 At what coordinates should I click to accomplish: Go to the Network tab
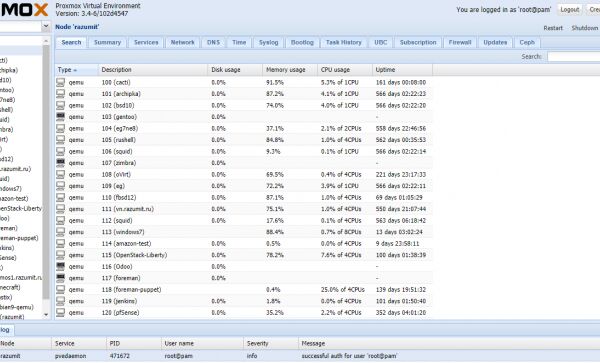point(183,42)
